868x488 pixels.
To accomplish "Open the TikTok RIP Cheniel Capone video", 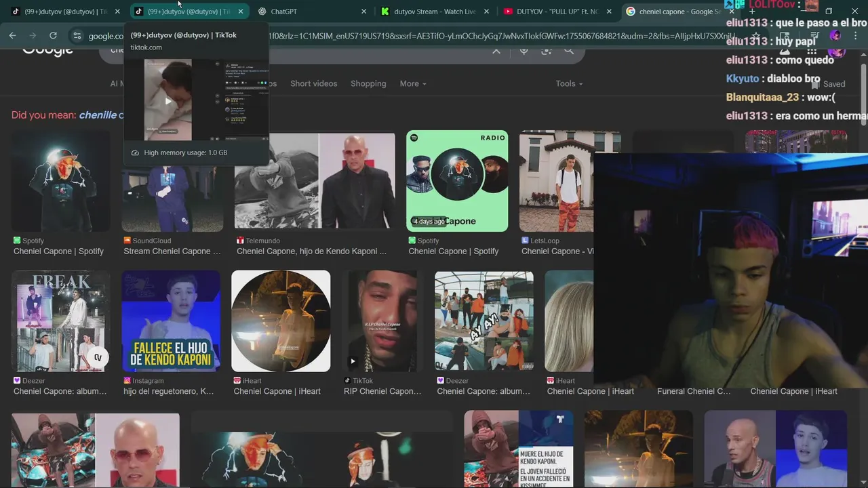I will pyautogui.click(x=382, y=321).
